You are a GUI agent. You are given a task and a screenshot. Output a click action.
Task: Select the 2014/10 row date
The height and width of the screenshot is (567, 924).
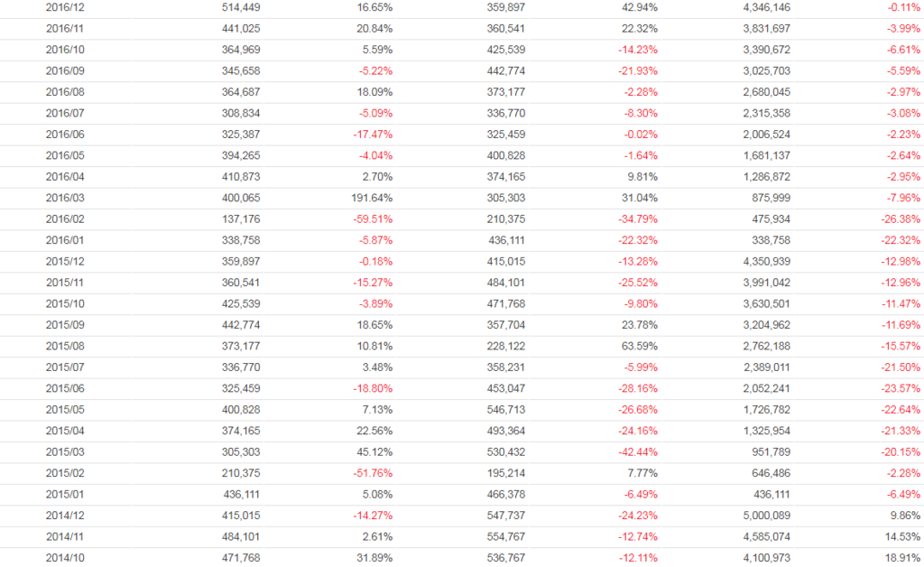pyautogui.click(x=65, y=557)
